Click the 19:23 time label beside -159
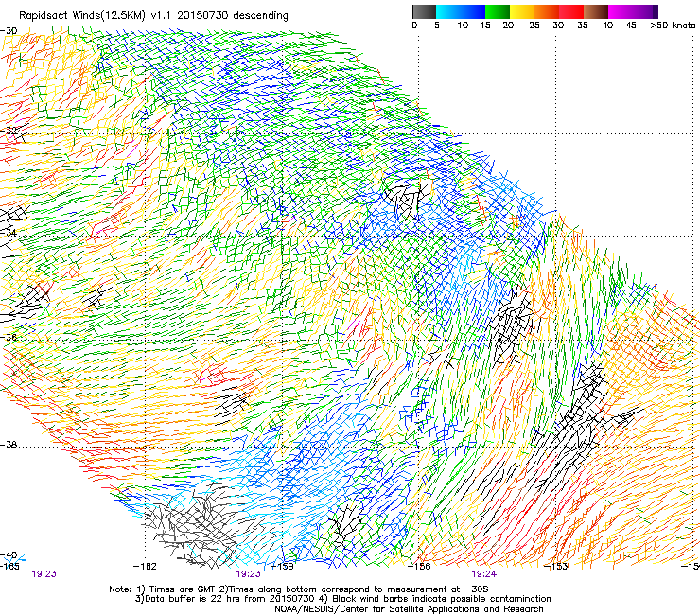 [x=248, y=574]
